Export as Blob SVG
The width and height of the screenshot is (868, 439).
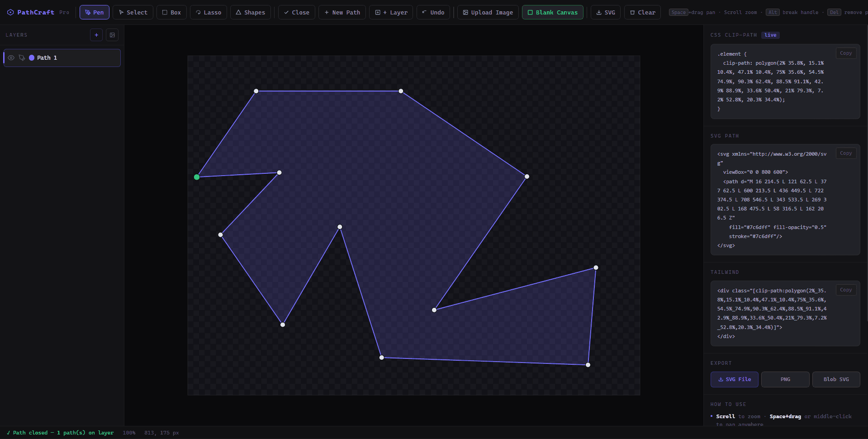[836, 379]
